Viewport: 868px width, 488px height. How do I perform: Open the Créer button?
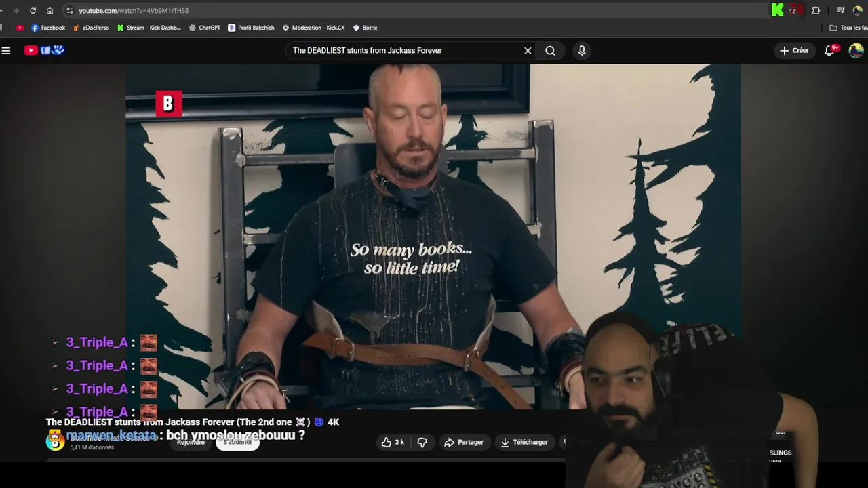tap(794, 50)
